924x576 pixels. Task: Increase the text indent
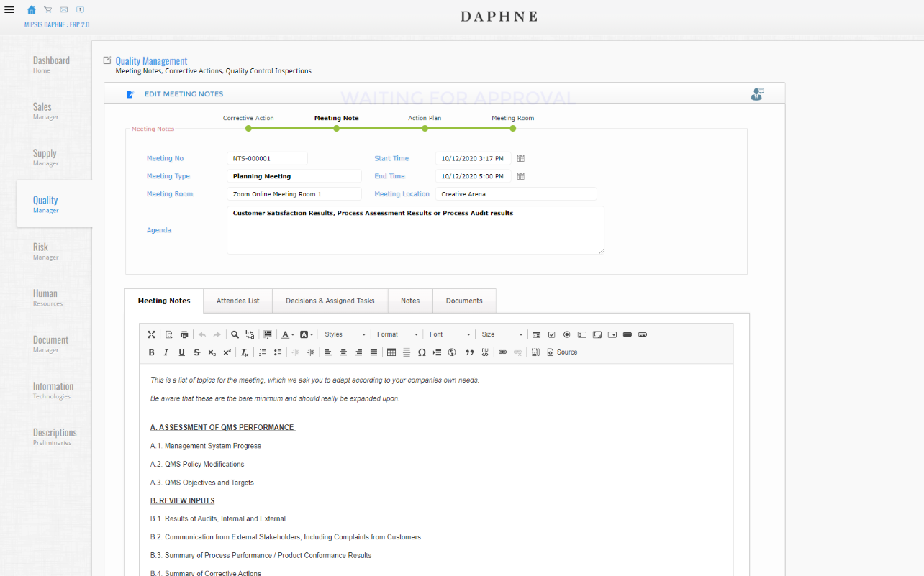pos(311,352)
